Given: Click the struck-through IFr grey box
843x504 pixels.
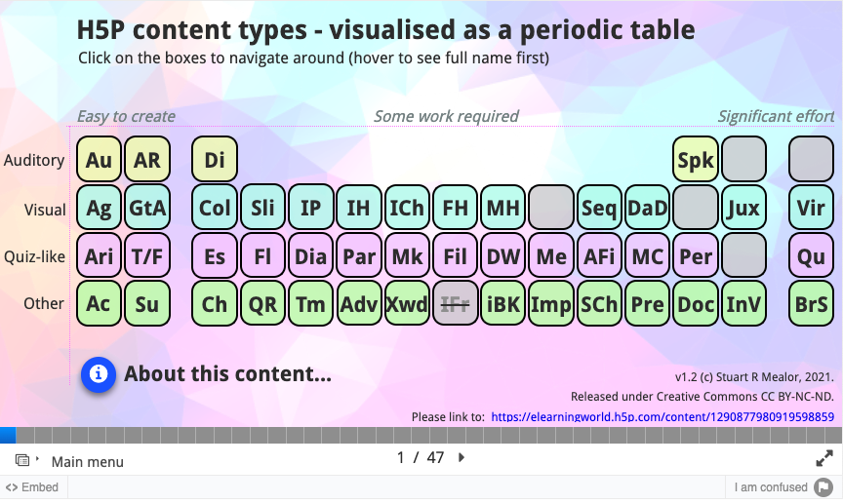Looking at the screenshot, I should tap(456, 303).
